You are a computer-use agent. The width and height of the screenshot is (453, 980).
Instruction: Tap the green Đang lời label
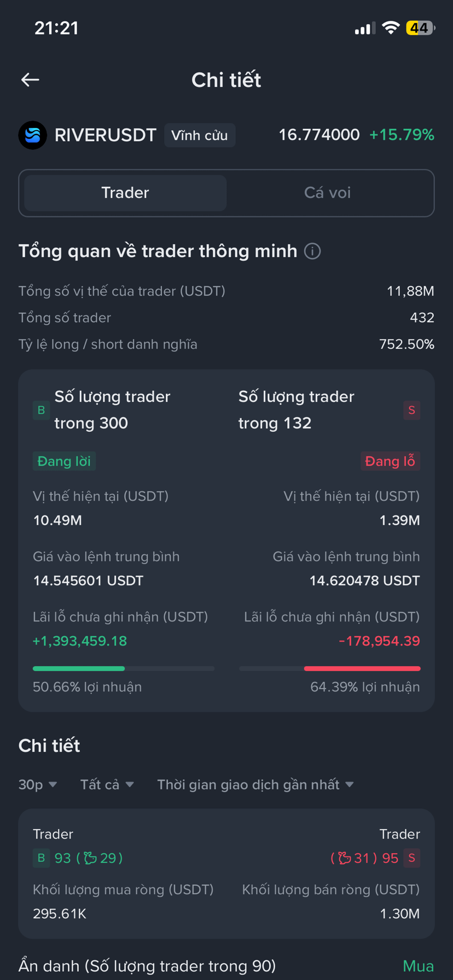(x=64, y=461)
